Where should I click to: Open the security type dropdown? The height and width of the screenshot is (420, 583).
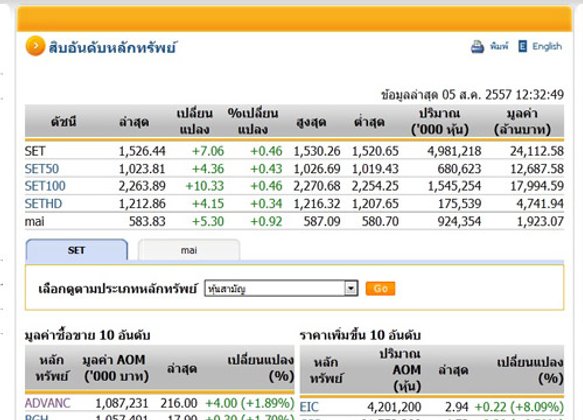point(281,288)
